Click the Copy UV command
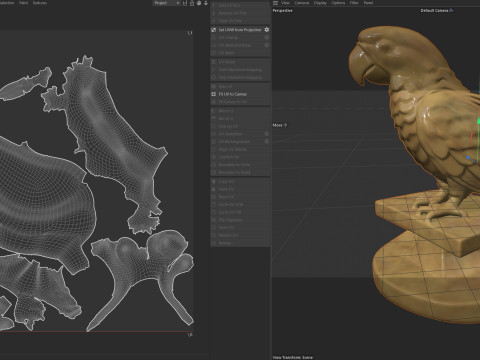 click(240, 182)
